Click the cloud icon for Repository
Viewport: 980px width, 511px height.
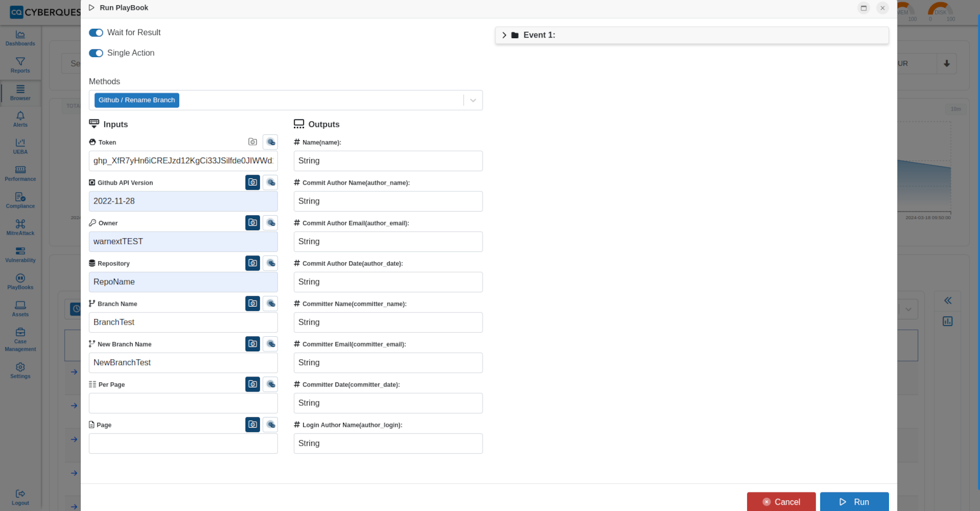click(270, 263)
